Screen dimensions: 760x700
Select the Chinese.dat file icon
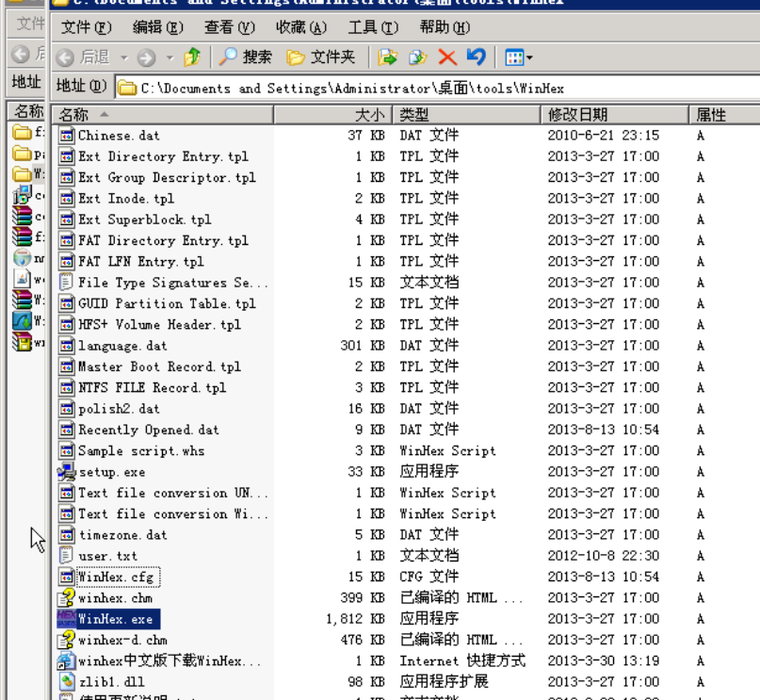67,135
